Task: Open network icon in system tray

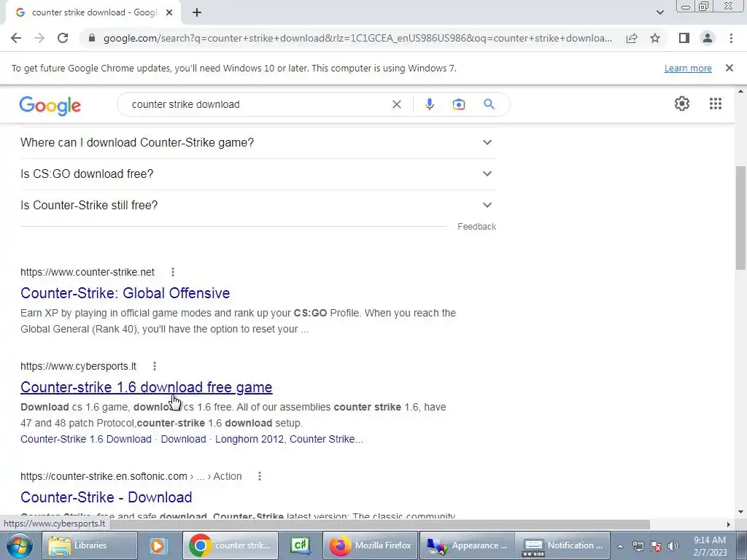Action: 638,546
